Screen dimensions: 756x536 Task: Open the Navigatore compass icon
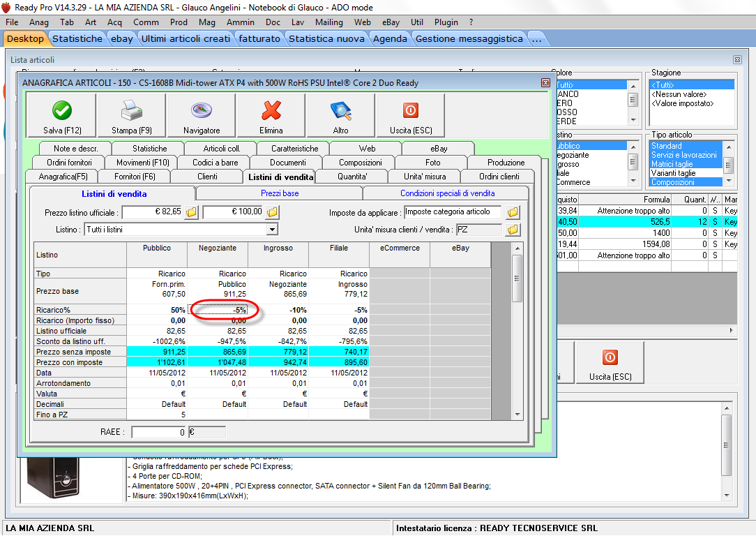coord(202,111)
